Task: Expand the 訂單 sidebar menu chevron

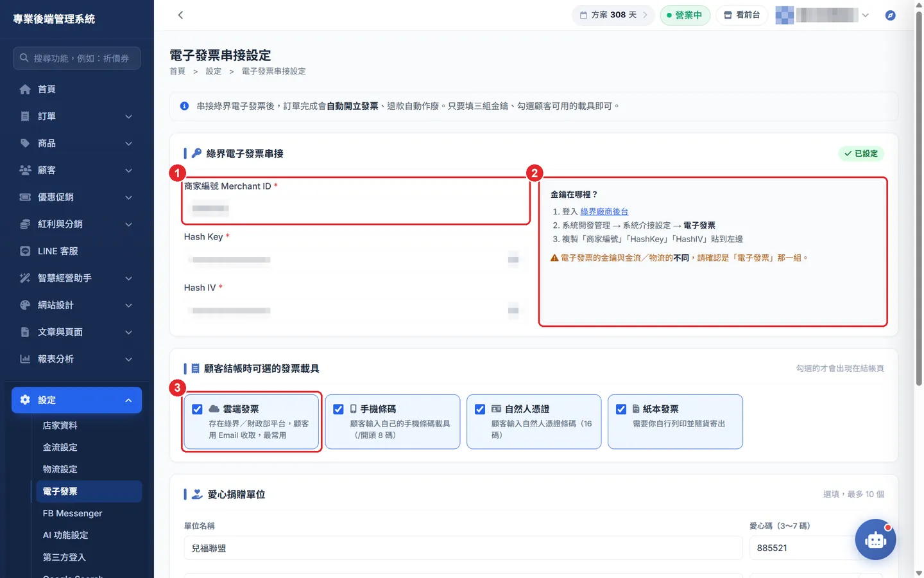Action: click(x=128, y=116)
